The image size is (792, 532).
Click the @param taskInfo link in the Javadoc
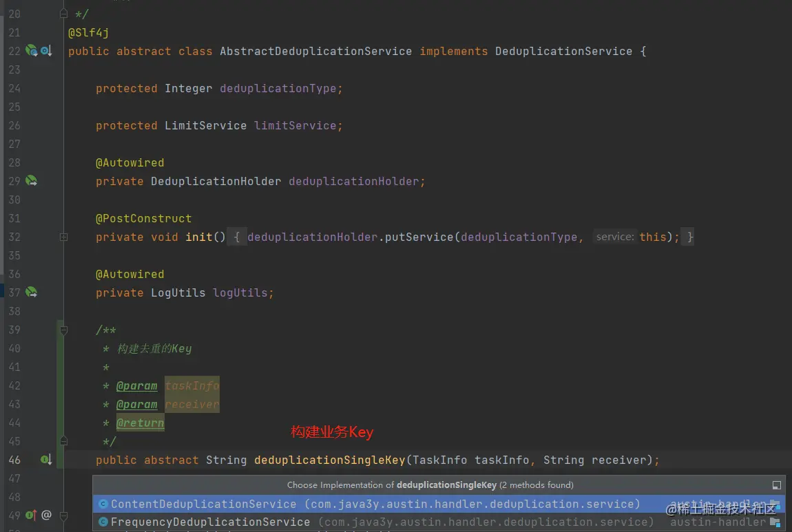coord(137,385)
